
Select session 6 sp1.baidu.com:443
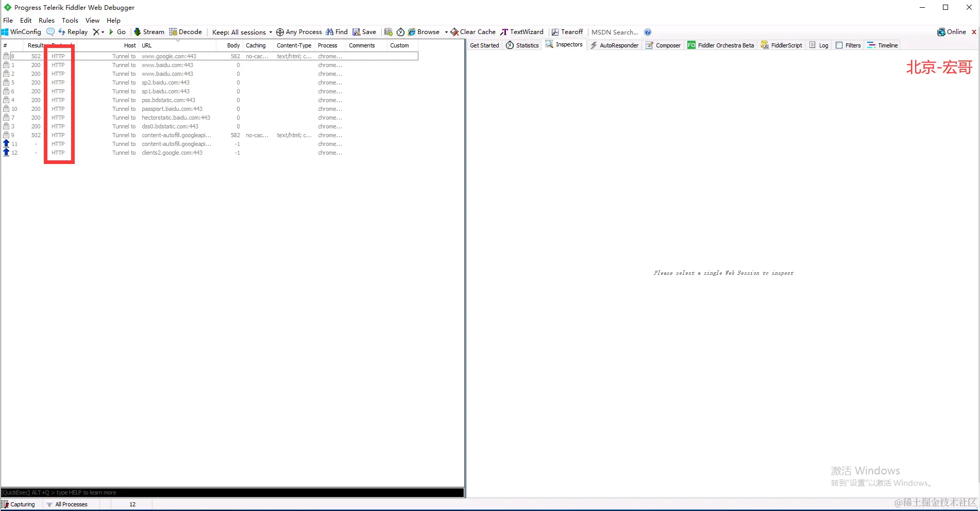(x=209, y=91)
